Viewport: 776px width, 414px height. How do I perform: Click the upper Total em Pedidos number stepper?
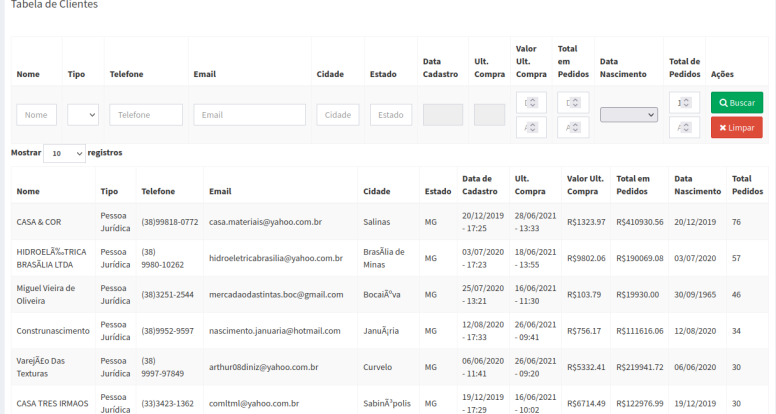(573, 102)
